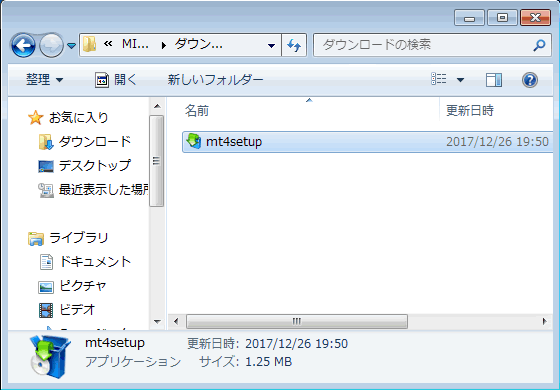Select ライブラリ in the navigation pane
The image size is (560, 390).
79,238
